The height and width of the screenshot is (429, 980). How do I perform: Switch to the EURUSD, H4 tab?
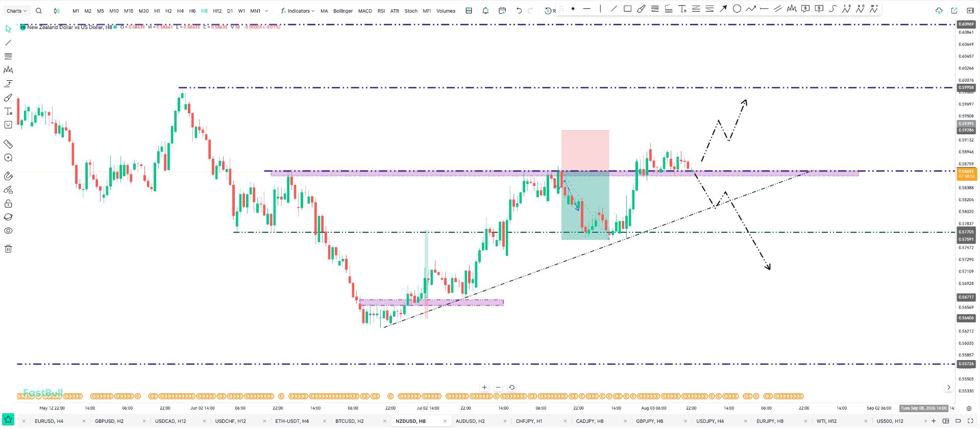(49, 421)
